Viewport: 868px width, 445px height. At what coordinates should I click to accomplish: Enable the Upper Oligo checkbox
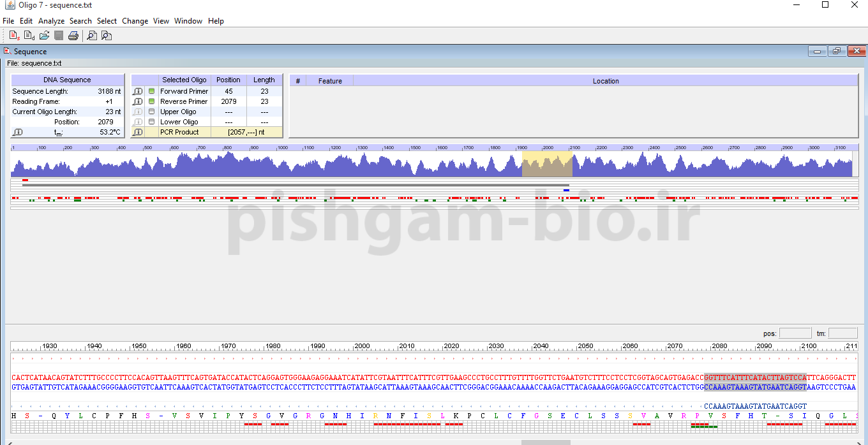(151, 112)
